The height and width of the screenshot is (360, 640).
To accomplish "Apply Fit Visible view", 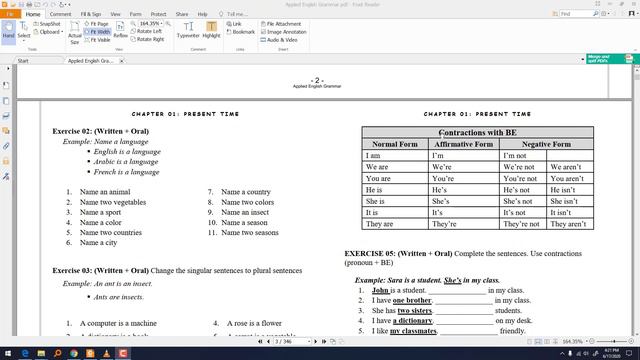I will [x=97, y=40].
